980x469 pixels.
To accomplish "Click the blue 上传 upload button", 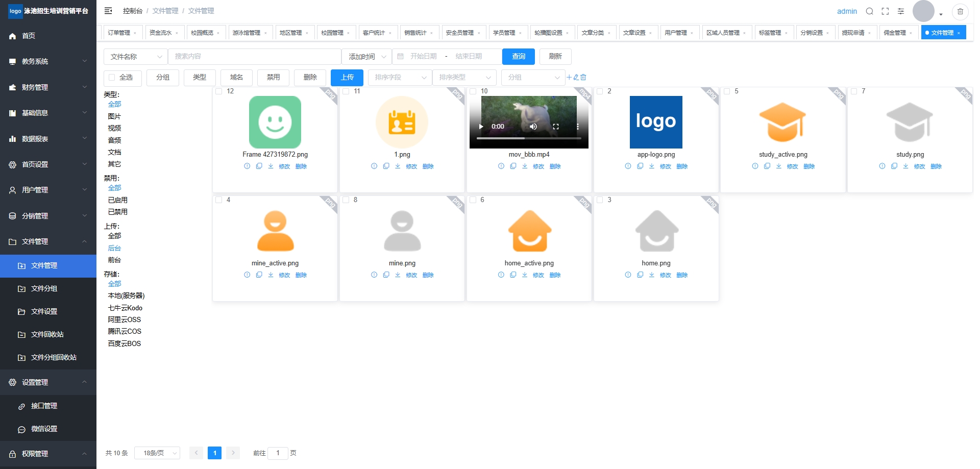I will tap(347, 78).
